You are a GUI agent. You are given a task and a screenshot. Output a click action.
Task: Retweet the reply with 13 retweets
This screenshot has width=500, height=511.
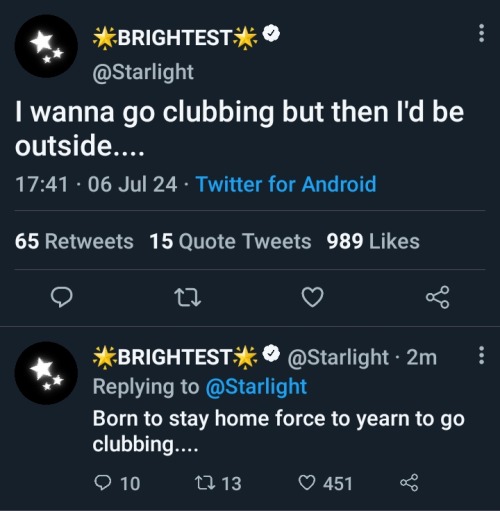(x=218, y=483)
